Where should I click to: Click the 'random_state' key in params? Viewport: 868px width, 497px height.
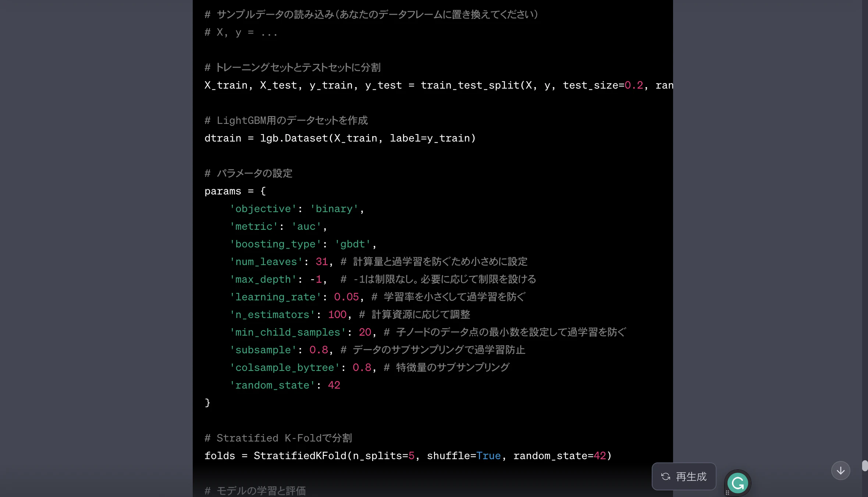tap(272, 385)
